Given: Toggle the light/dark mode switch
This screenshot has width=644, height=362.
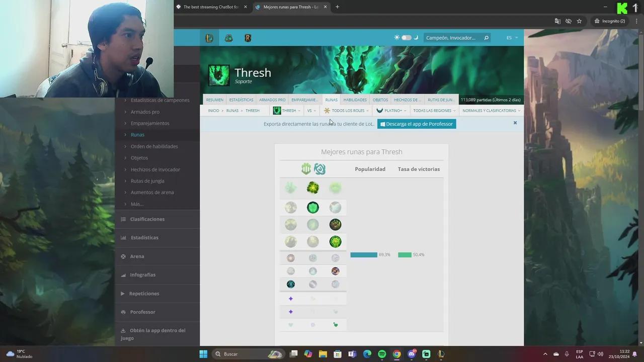Looking at the screenshot, I should pos(407,38).
